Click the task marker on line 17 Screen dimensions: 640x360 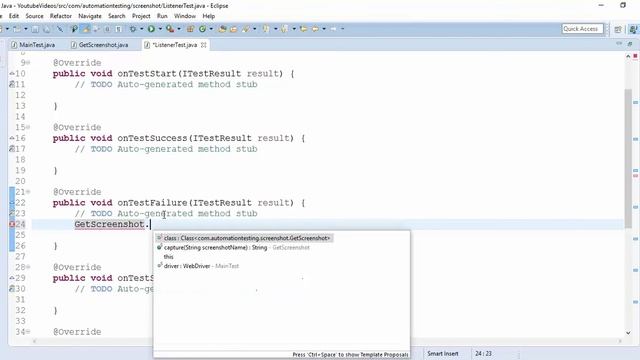(12, 149)
